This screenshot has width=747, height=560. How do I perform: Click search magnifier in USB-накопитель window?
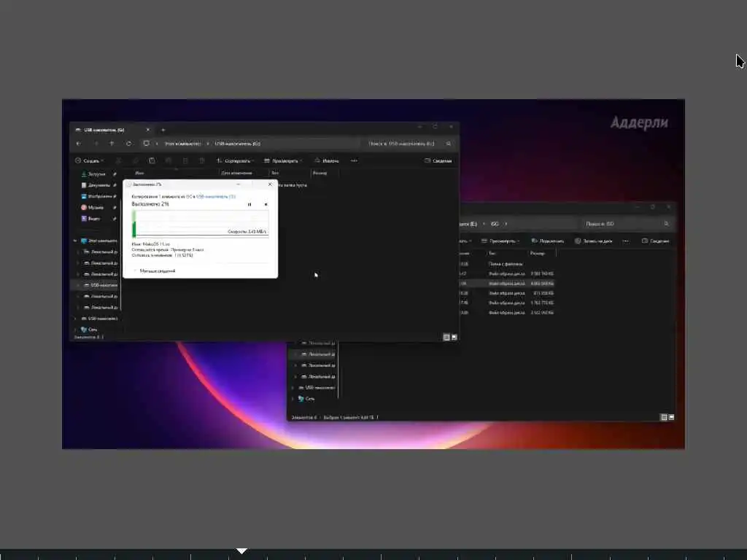(449, 144)
